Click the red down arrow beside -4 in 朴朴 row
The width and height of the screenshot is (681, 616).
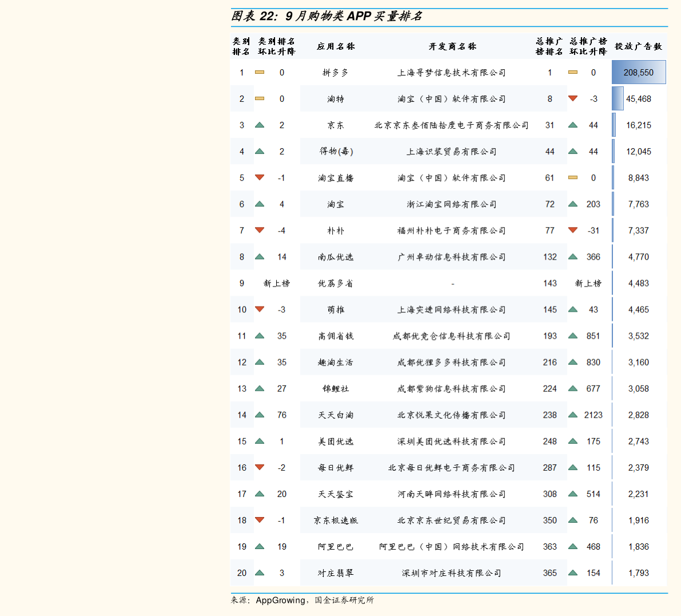260,230
